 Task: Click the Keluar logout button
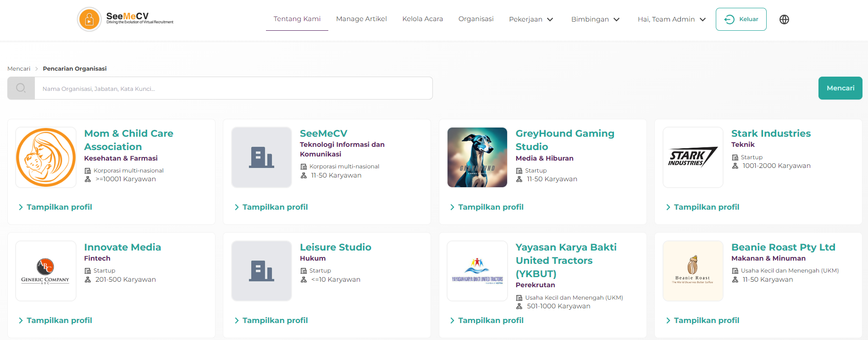click(741, 19)
